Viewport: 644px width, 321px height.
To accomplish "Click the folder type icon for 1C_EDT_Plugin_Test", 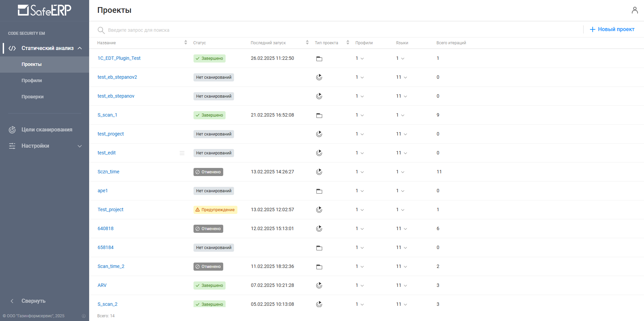I will [319, 59].
